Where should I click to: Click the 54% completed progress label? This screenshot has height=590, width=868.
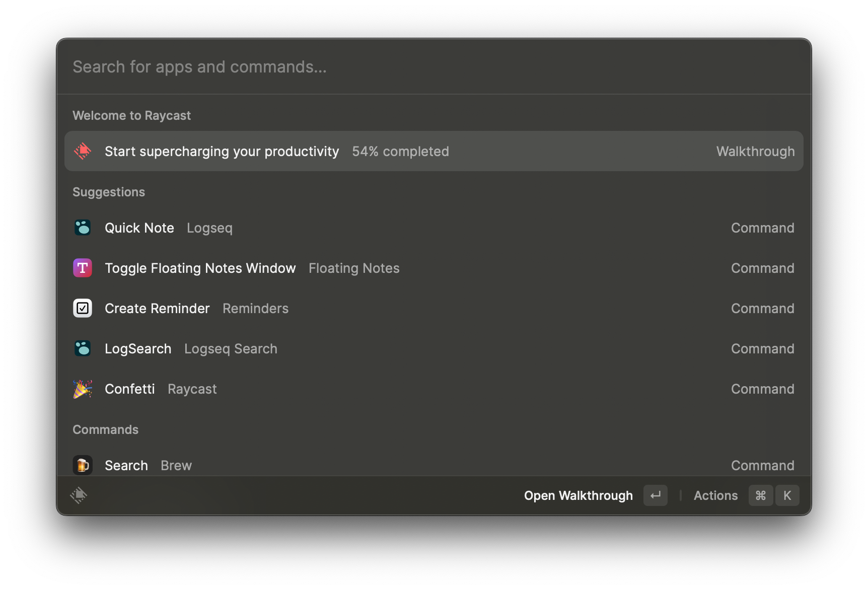pyautogui.click(x=400, y=152)
